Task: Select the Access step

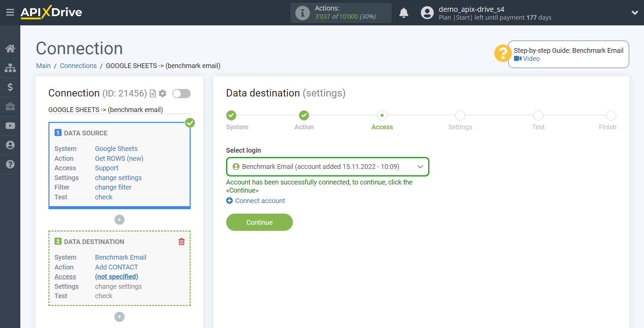Action: pyautogui.click(x=382, y=115)
